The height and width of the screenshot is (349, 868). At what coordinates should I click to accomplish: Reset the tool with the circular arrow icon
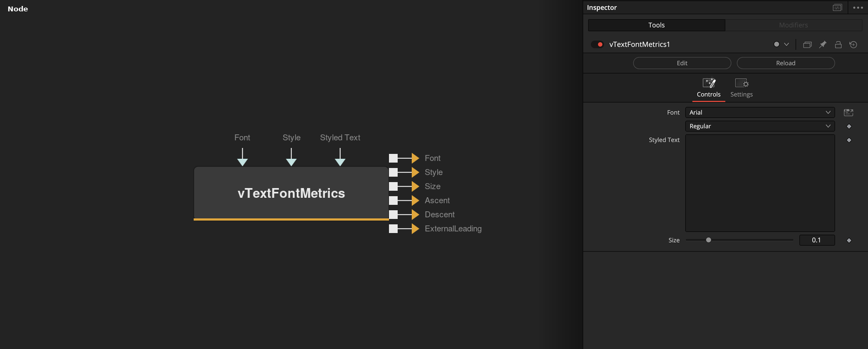853,44
